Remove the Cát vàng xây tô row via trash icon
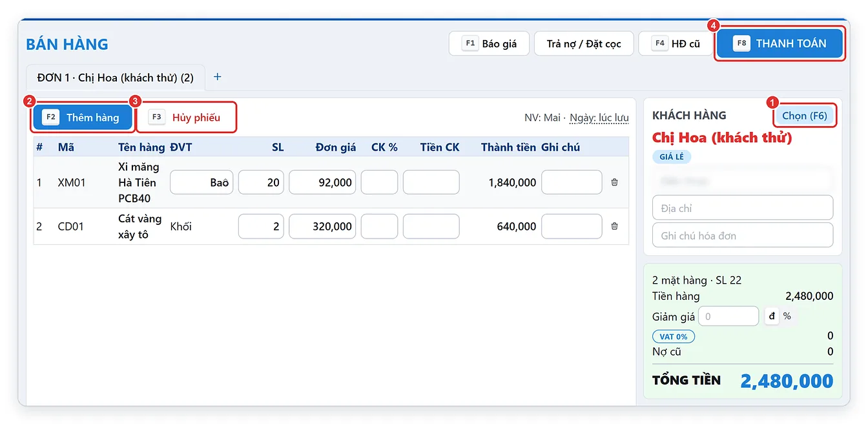This screenshot has height=424, width=868. (614, 226)
